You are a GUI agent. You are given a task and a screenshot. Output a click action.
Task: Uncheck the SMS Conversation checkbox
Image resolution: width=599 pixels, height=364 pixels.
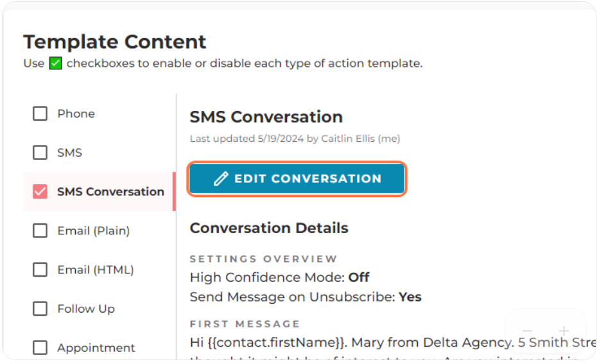(40, 191)
